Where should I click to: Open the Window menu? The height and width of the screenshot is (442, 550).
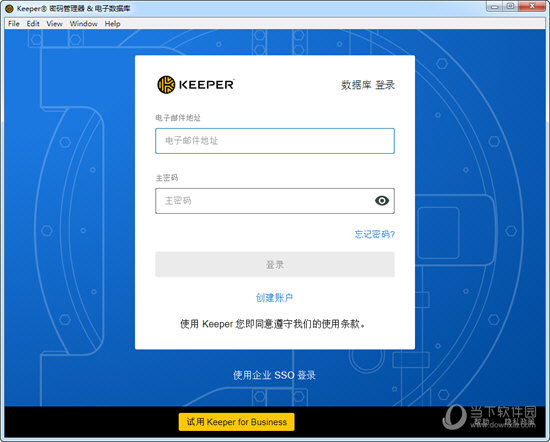pos(83,24)
